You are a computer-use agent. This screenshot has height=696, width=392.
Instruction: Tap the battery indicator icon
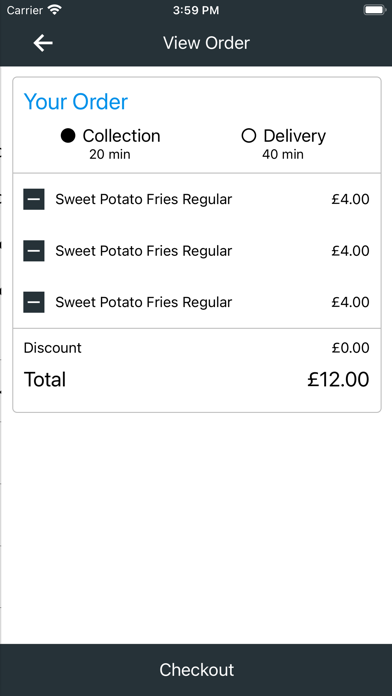[375, 10]
